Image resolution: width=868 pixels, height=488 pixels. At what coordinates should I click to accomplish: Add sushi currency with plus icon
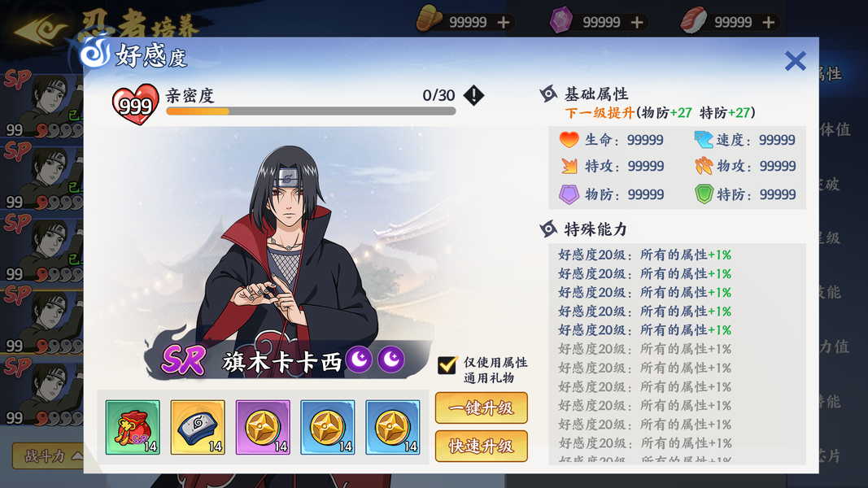point(769,22)
